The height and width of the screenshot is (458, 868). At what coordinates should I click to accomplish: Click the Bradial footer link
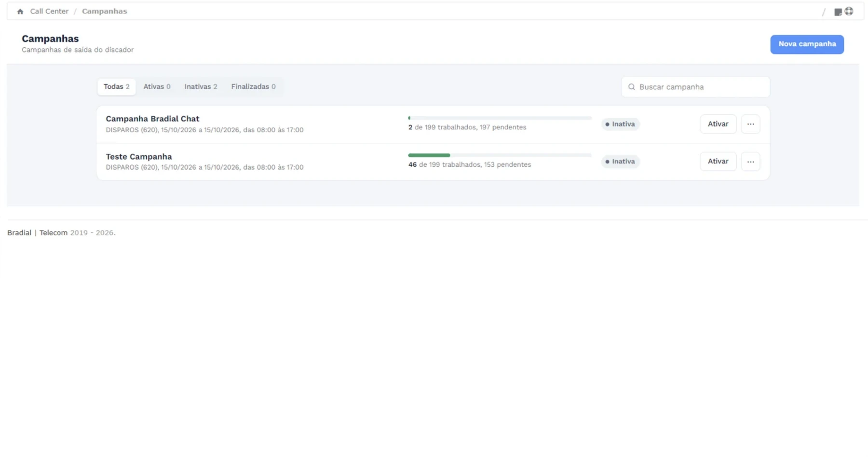coord(19,233)
